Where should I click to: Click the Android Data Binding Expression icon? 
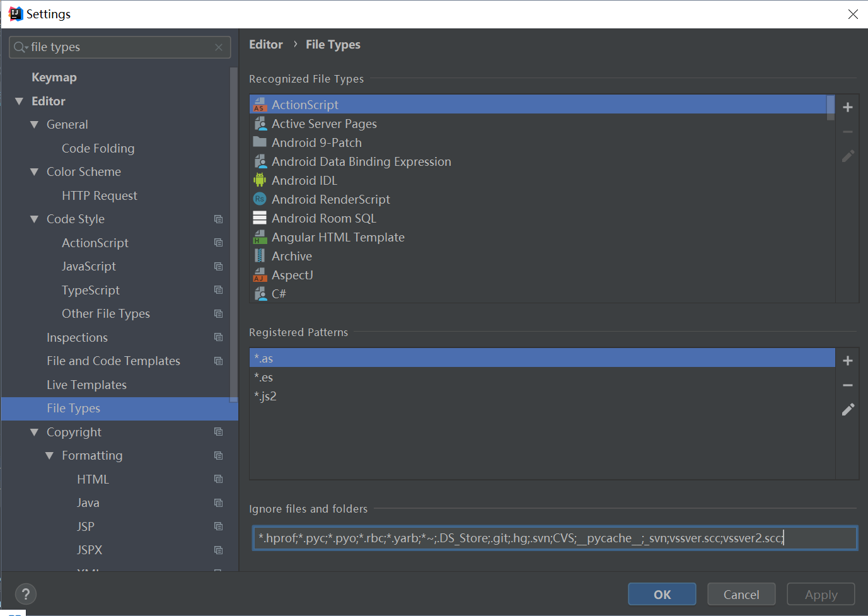pyautogui.click(x=260, y=161)
